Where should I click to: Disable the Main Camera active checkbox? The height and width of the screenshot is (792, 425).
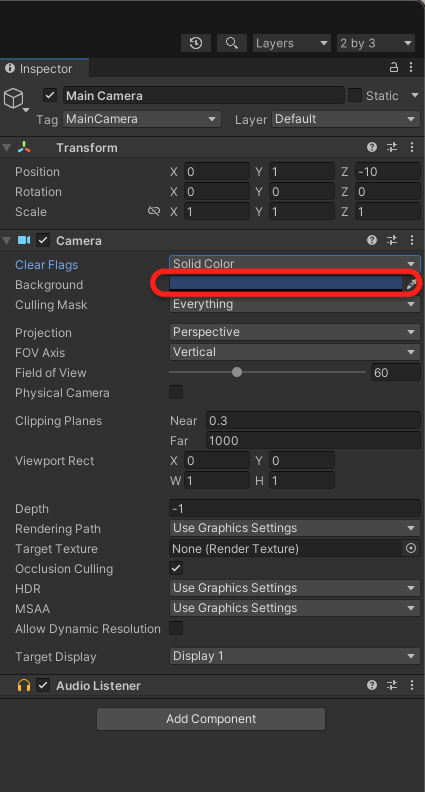point(50,95)
